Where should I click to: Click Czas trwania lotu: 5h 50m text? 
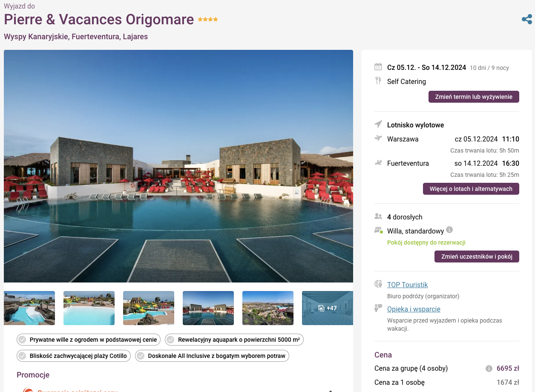click(x=485, y=150)
